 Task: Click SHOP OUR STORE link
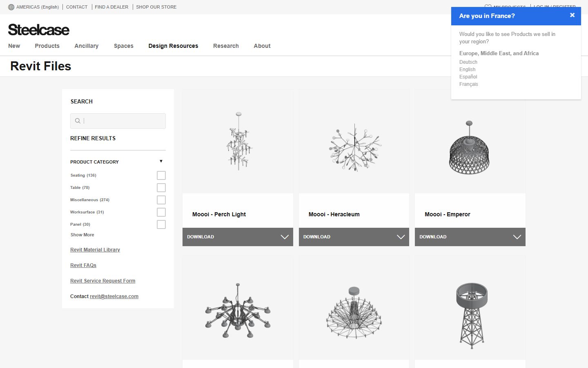coord(156,7)
